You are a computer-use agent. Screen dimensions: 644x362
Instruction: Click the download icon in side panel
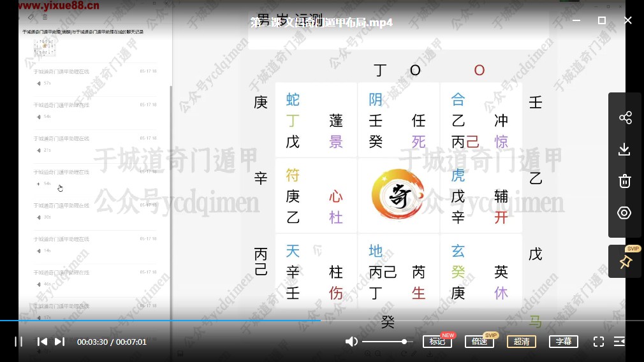point(624,149)
